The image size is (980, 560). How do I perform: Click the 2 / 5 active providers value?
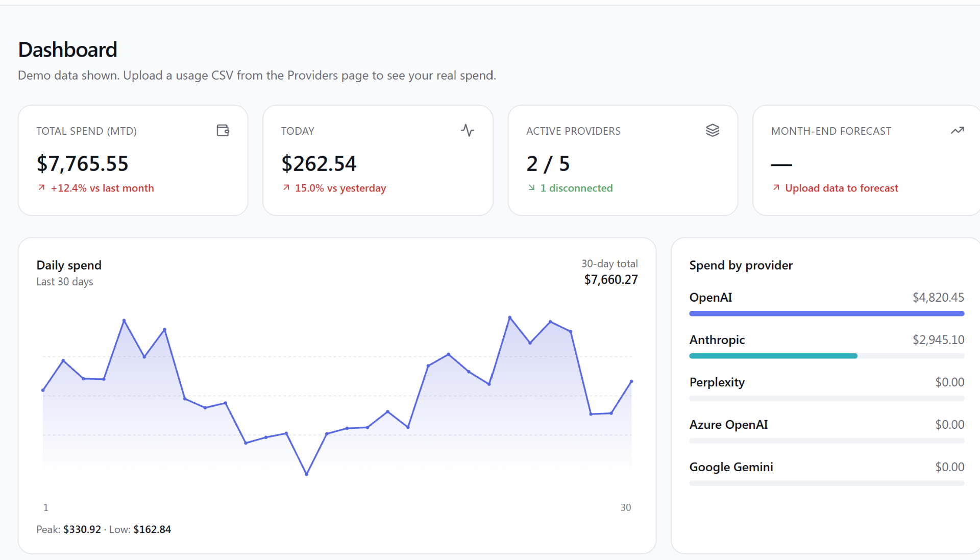coord(548,164)
